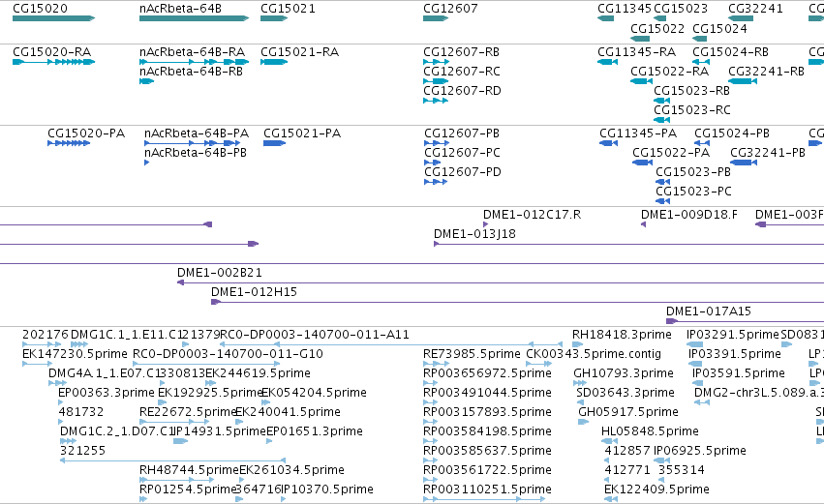Click the DME1-012C17.R BAC end
The image size is (824, 504).
click(x=485, y=224)
